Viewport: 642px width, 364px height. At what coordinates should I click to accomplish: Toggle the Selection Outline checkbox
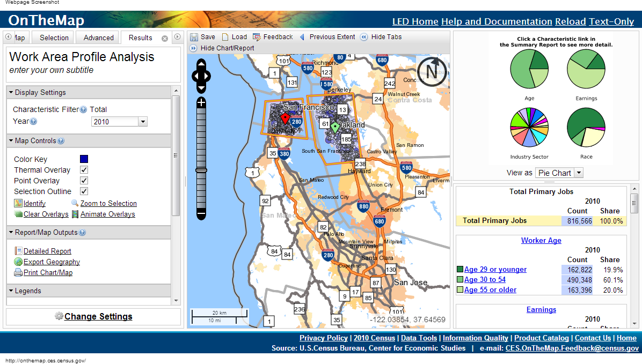pyautogui.click(x=84, y=191)
